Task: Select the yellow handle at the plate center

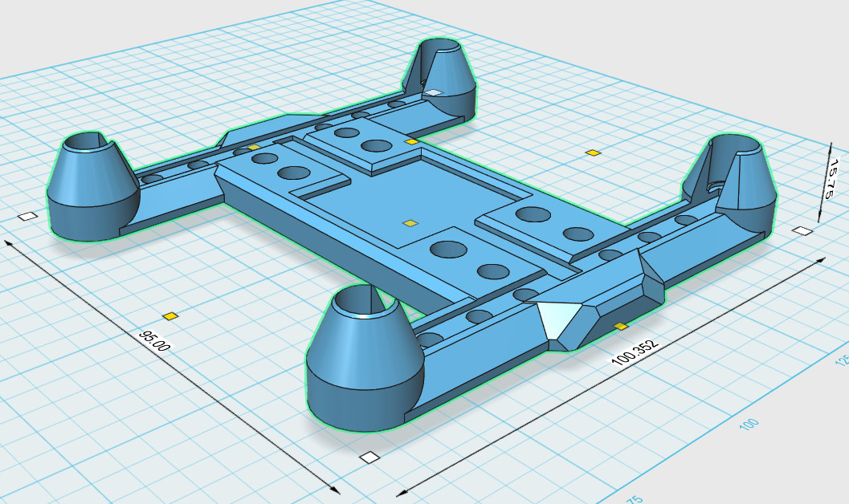Action: click(x=410, y=223)
